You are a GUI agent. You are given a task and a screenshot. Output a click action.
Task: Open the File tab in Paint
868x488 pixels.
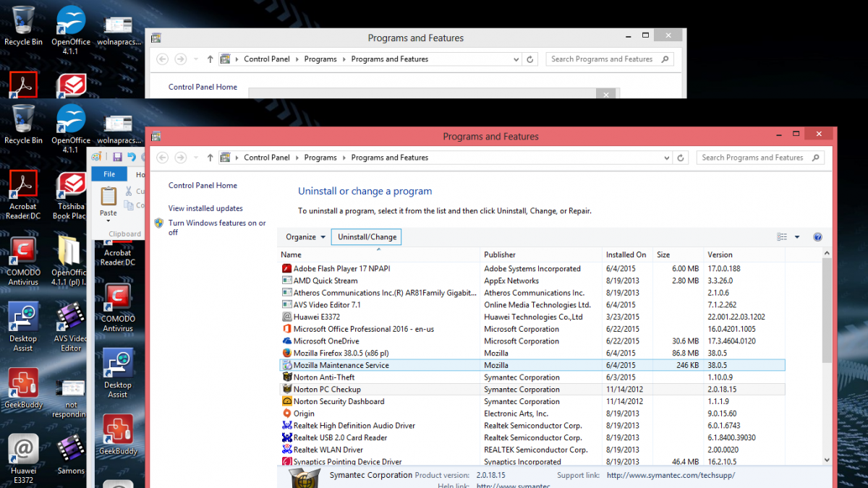click(109, 174)
